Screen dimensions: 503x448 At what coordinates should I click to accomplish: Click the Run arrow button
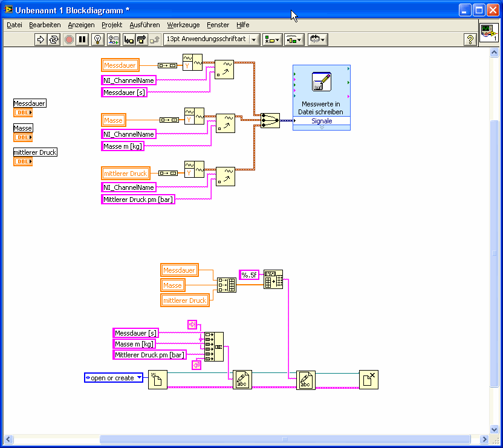[x=41, y=39]
